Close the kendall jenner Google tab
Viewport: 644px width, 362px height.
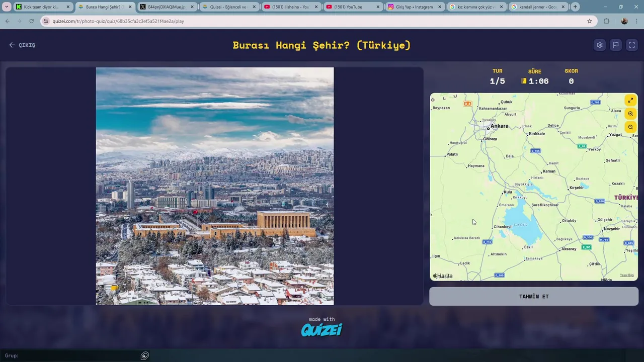pyautogui.click(x=563, y=7)
